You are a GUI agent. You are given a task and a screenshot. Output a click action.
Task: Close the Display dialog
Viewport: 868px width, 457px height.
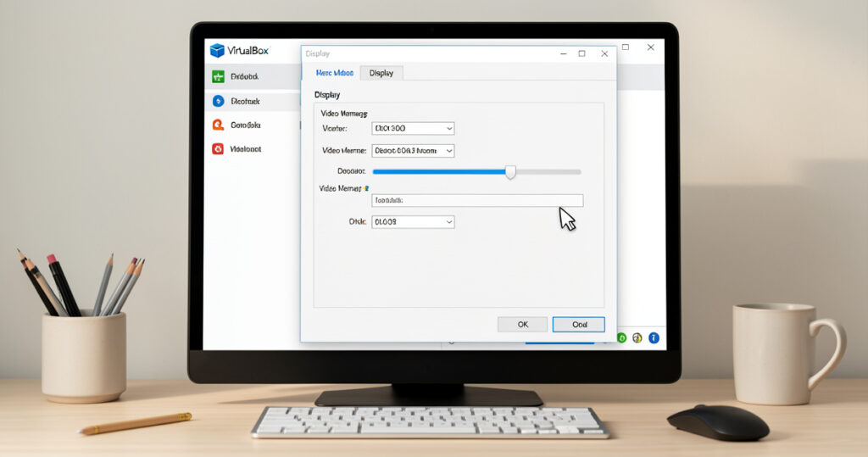click(604, 53)
